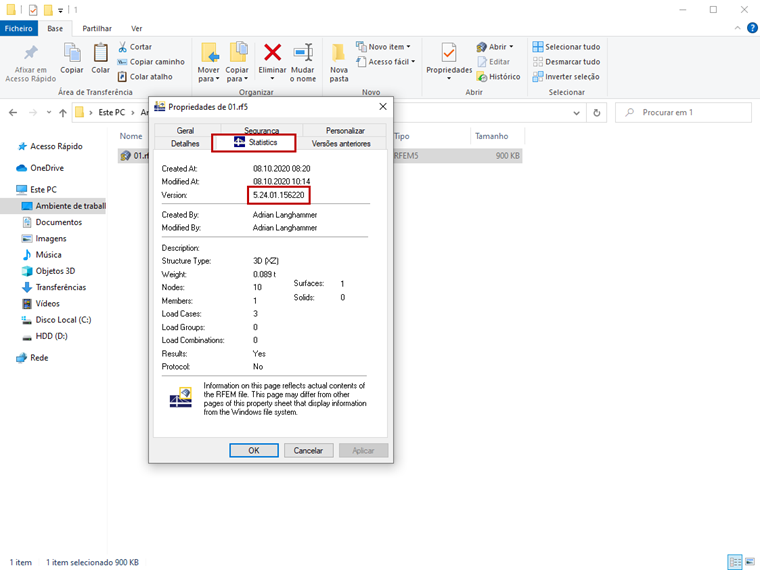Click Desmarcar tudo
The height and width of the screenshot is (570, 760).
click(x=566, y=62)
